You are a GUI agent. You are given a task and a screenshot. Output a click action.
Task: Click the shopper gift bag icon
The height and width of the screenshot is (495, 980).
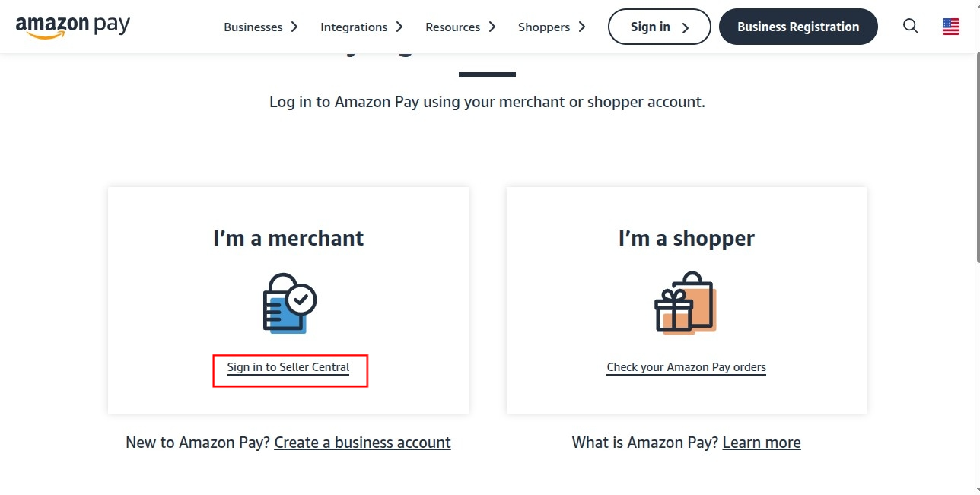coord(686,303)
